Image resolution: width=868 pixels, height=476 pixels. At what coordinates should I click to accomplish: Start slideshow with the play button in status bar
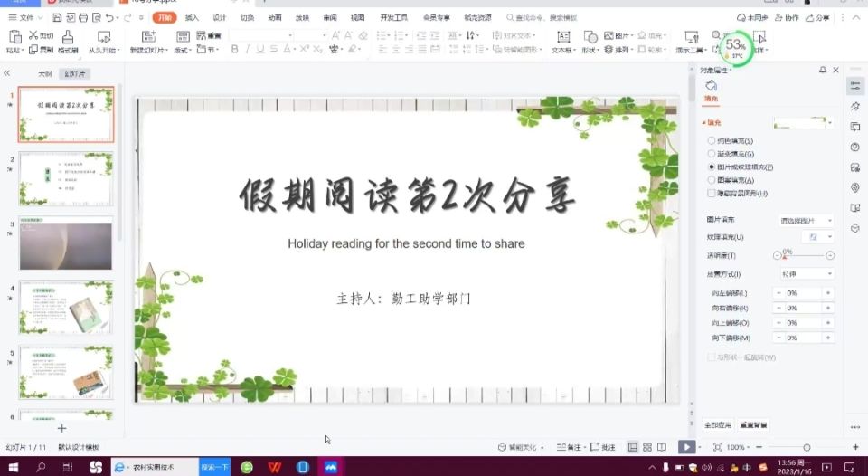[x=686, y=447]
